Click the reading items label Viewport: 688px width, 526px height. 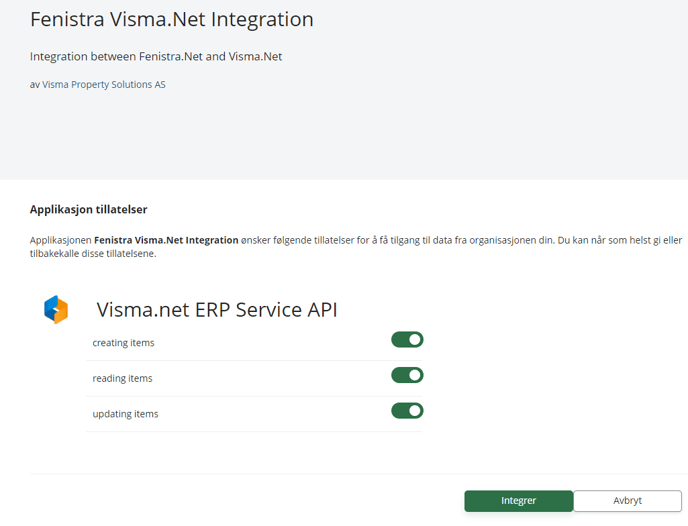(x=122, y=379)
